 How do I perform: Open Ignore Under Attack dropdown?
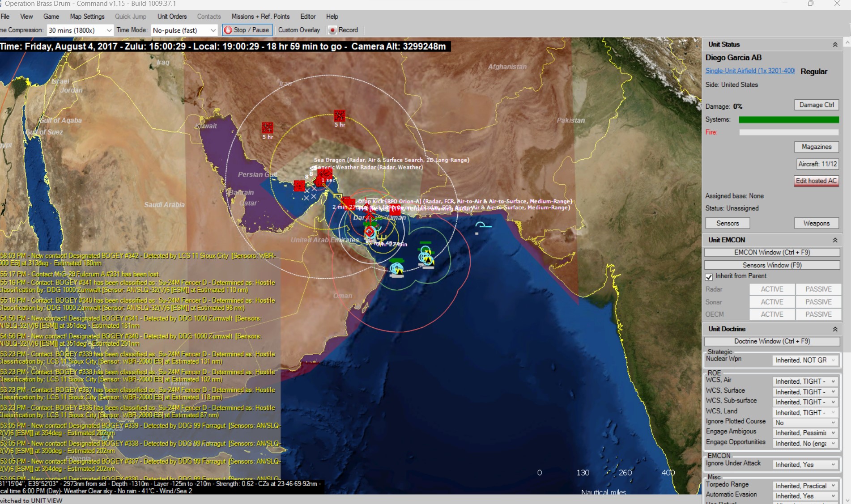pos(805,465)
